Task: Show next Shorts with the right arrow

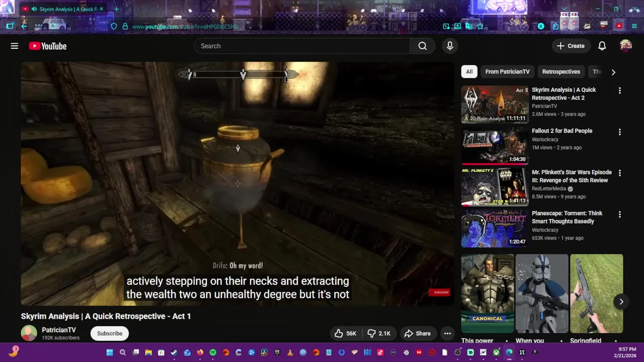Action: [x=621, y=302]
